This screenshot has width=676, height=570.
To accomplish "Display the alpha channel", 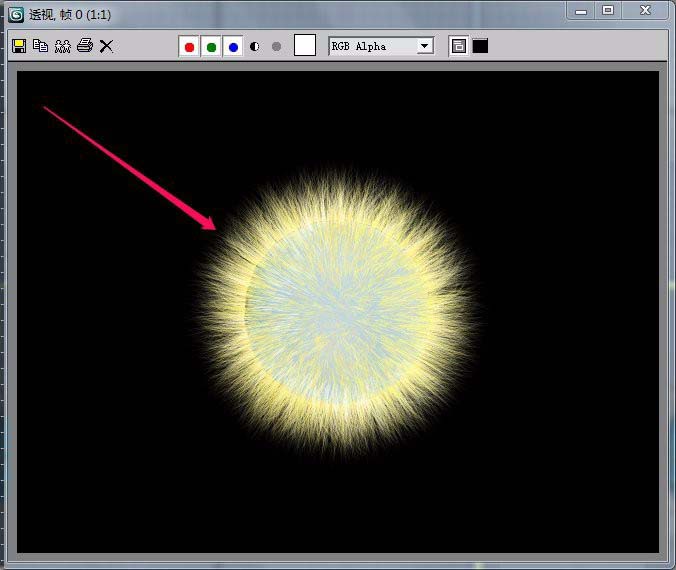I will pos(255,47).
